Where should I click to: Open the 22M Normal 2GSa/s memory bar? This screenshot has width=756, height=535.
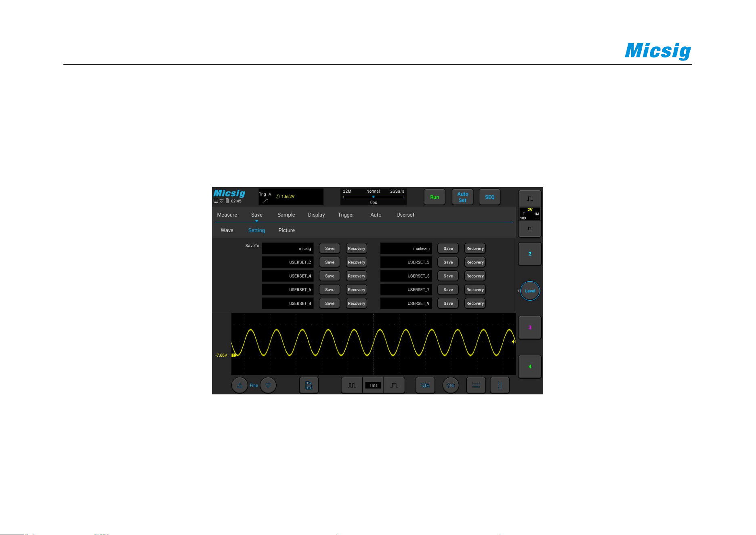(x=374, y=197)
